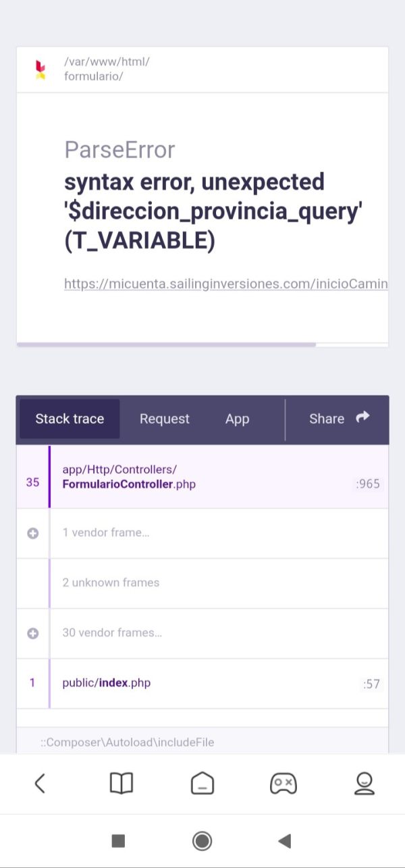Tap the Share arrow icon

[362, 418]
